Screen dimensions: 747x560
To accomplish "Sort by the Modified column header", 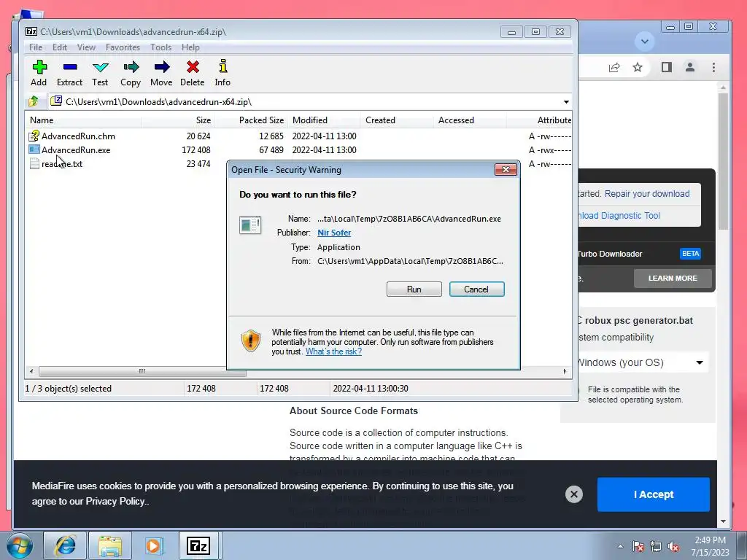I will point(325,120).
